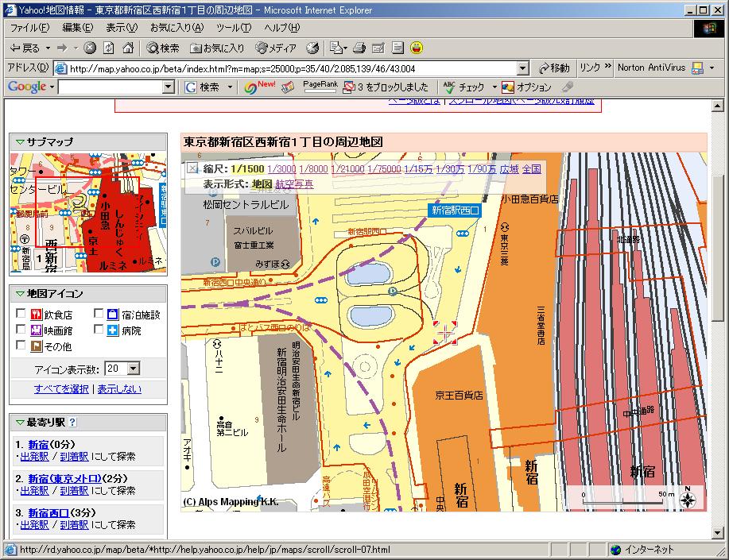Click the Refresh page icon
This screenshot has height=560, width=729.
coord(109,48)
